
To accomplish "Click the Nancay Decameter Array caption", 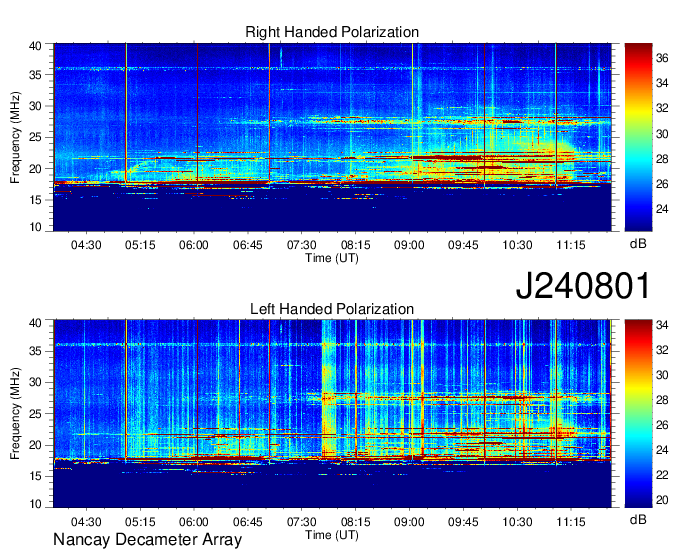I will [x=147, y=539].
